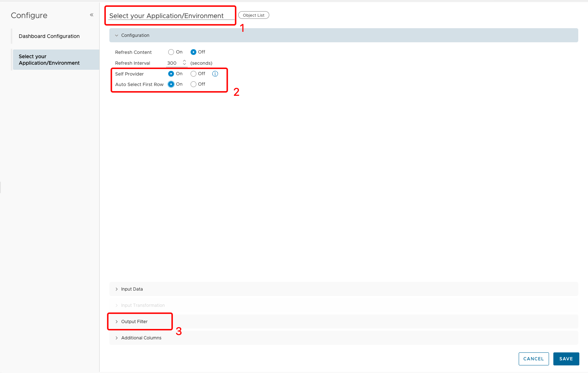Image resolution: width=588 pixels, height=373 pixels.
Task: Increase the Refresh Interval using the stepper
Action: pos(184,61)
